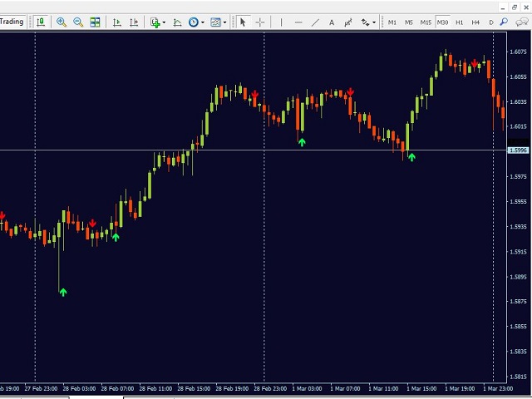The image size is (532, 399).
Task: Switch to the H1 timeframe
Action: point(459,22)
